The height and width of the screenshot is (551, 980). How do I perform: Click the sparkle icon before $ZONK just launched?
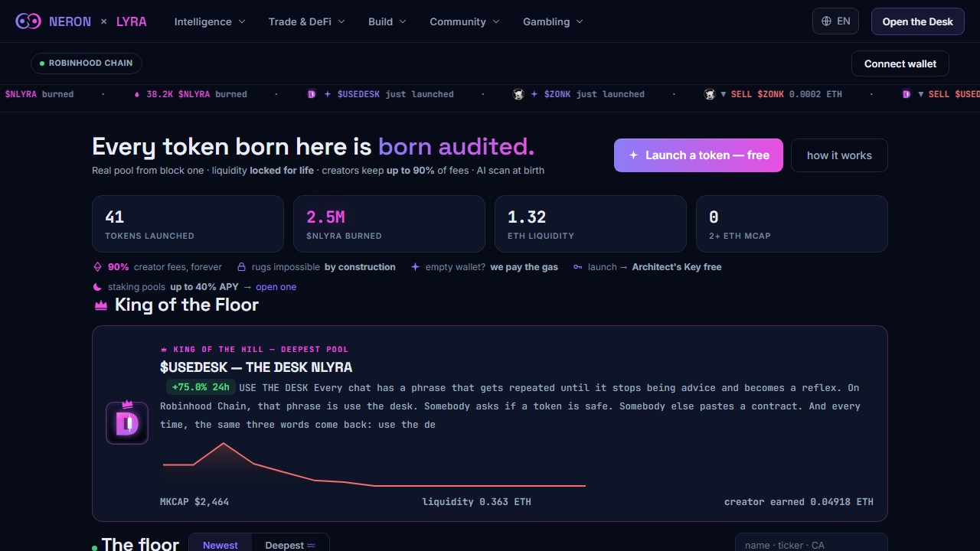coord(534,94)
